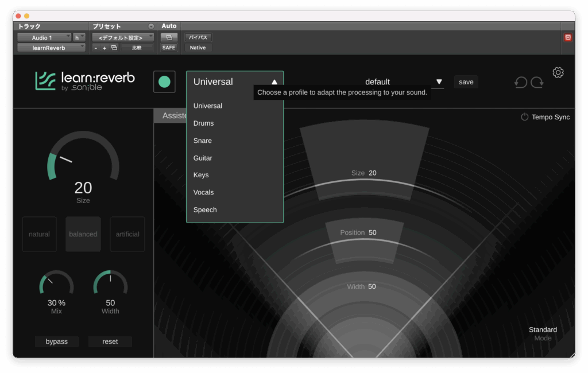The height and width of the screenshot is (373, 588).
Task: Open the automation enable icon under Auto
Action: (169, 37)
